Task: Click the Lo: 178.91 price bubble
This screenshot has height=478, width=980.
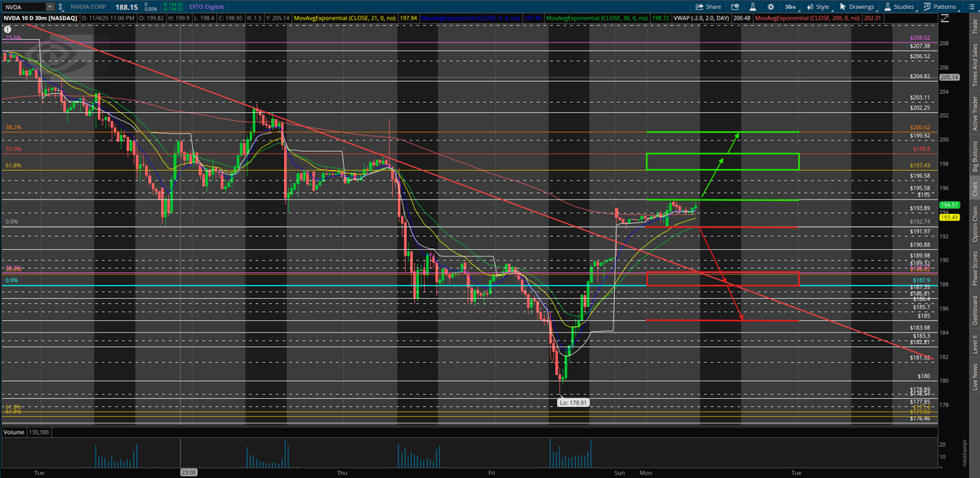Action: 574,402
